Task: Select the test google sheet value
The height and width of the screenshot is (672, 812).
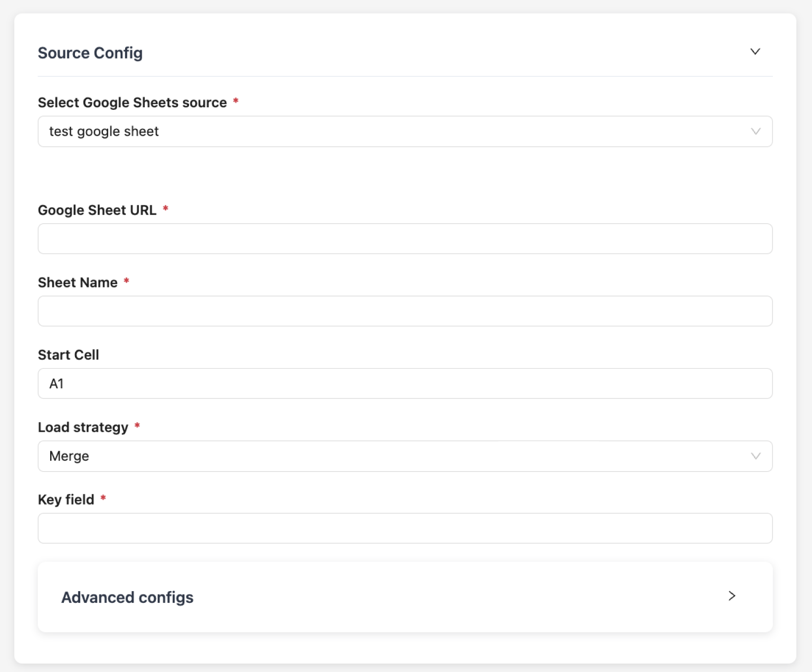Action: [x=104, y=131]
